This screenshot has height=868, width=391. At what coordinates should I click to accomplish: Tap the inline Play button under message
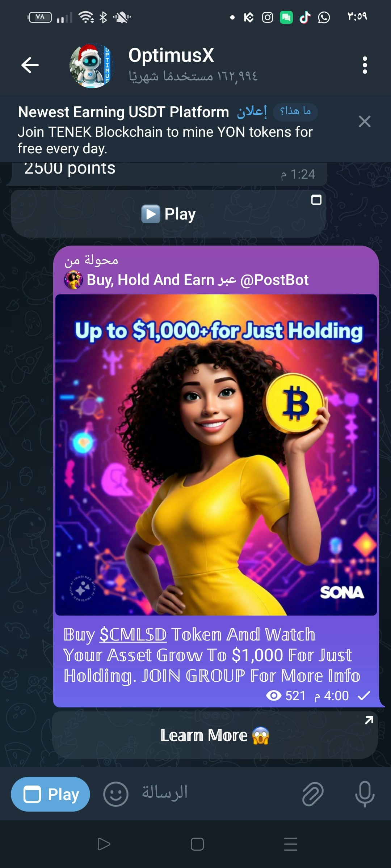pyautogui.click(x=169, y=214)
